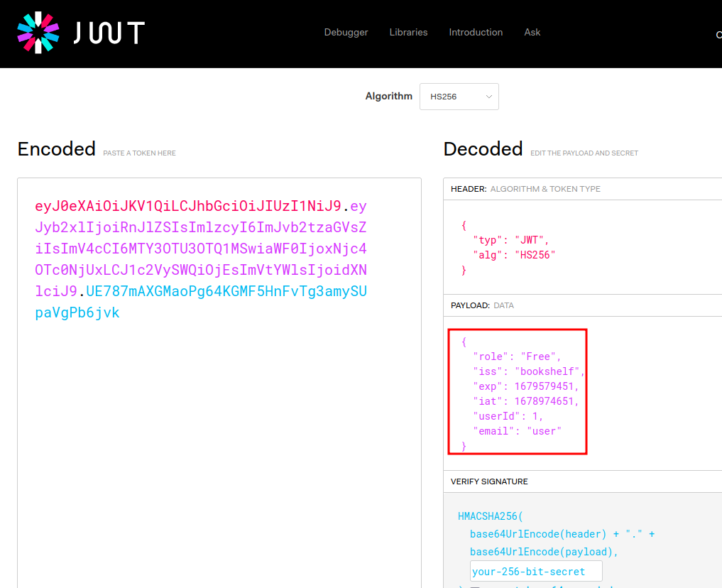Click the PAYLOAD: DATA section label
This screenshot has height=588, width=722.
click(x=482, y=305)
